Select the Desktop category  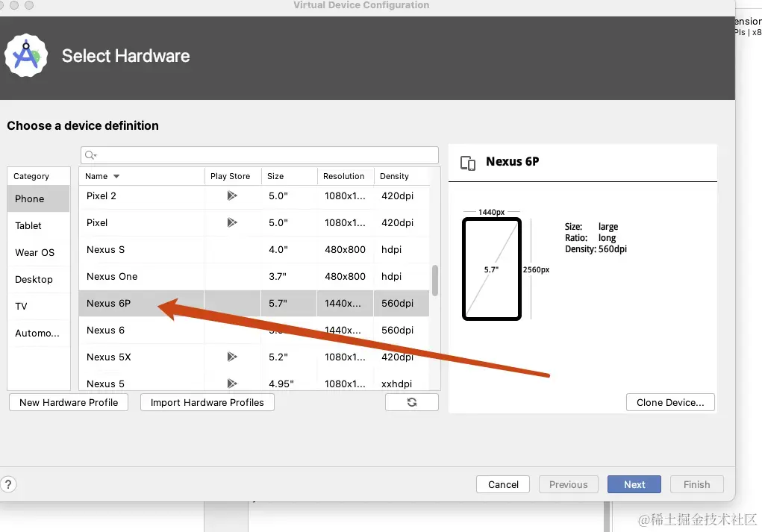click(38, 279)
